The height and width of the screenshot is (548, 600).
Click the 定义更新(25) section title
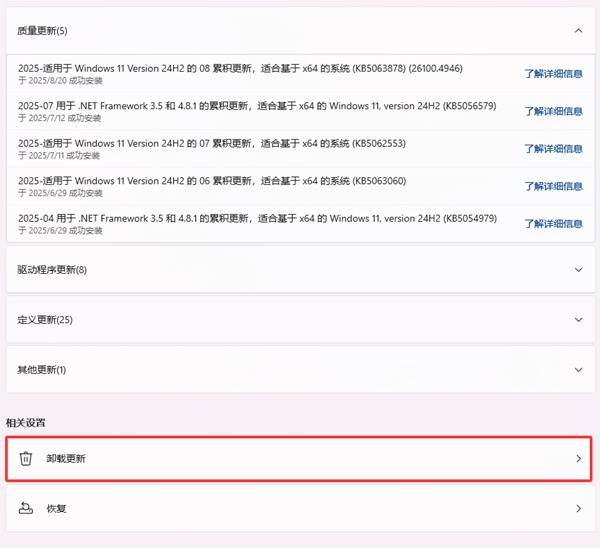[45, 320]
